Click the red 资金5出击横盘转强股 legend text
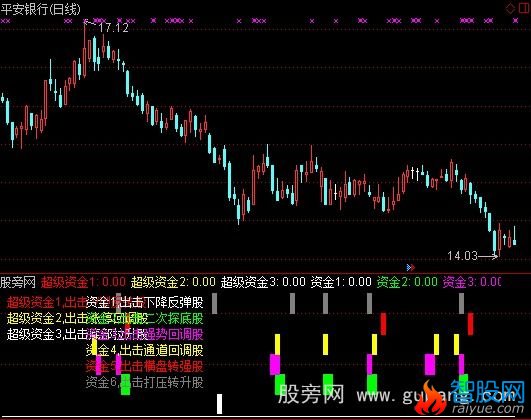531x420 pixels. pyautogui.click(x=145, y=366)
